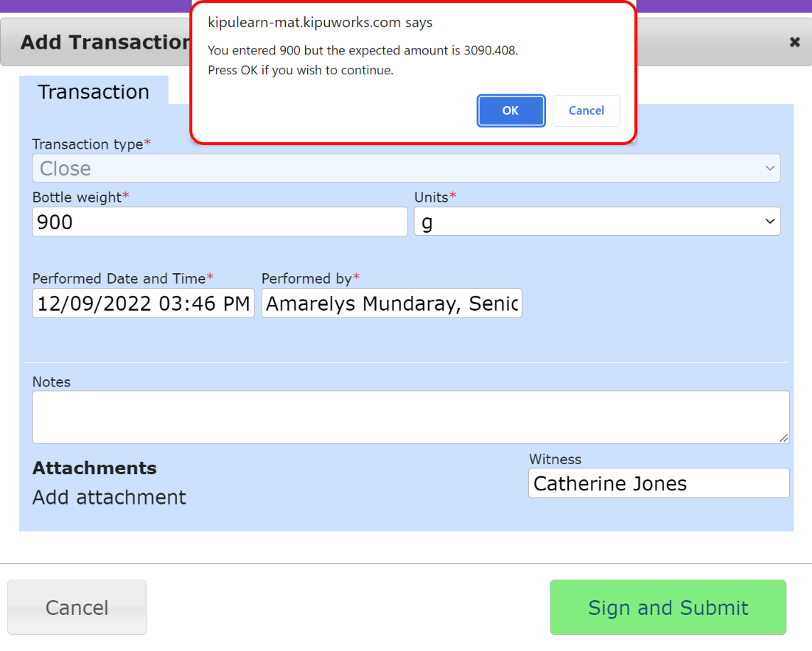The image size is (812, 651).
Task: Click Cancel in the browser alert
Action: (x=586, y=110)
